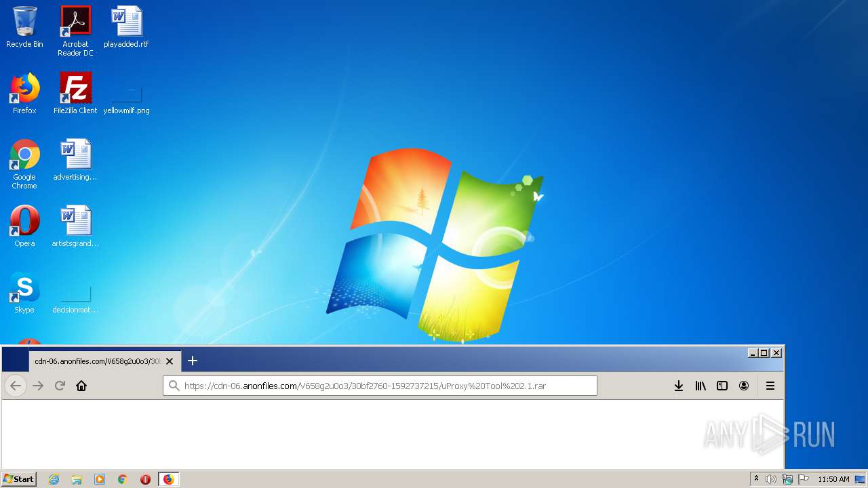The width and height of the screenshot is (868, 488).
Task: Open Firefox hamburger menu
Action: [770, 386]
